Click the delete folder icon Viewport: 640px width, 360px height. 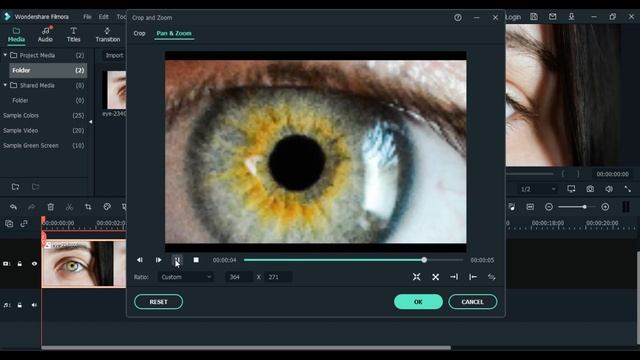pos(36,187)
